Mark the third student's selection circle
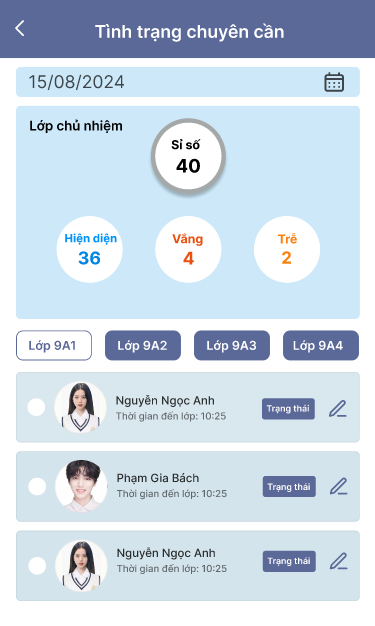The width and height of the screenshot is (375, 626). coord(37,566)
